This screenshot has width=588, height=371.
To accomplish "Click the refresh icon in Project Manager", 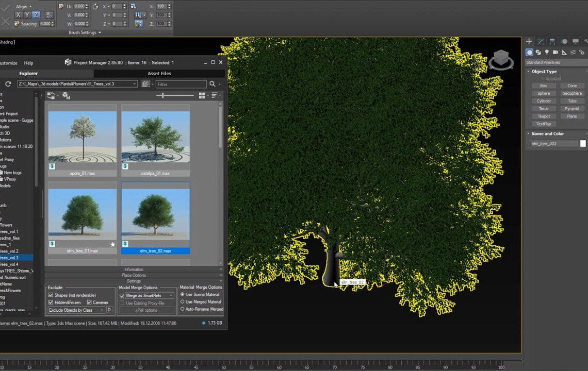I will [x=8, y=84].
